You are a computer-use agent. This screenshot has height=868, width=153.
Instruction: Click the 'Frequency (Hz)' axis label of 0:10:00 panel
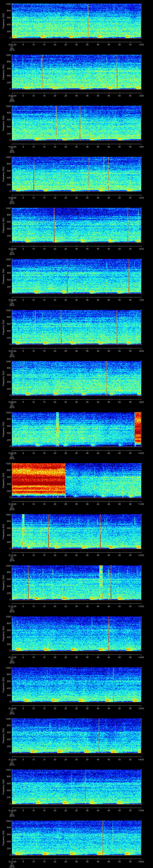point(4,480)
